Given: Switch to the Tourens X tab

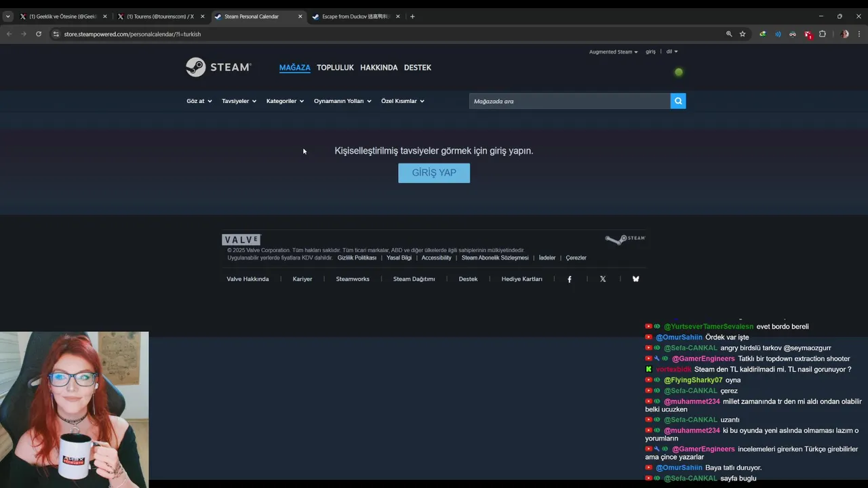Looking at the screenshot, I should click(x=161, y=16).
